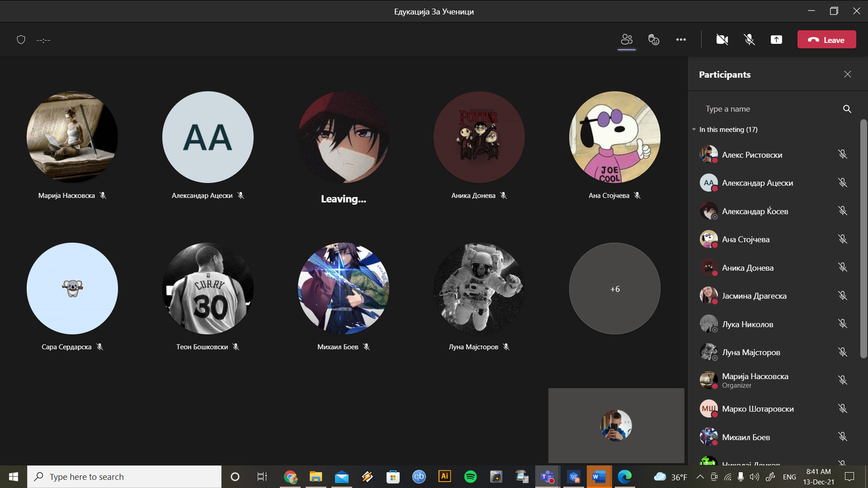Open the conversation chat icon
Viewport: 868px width, 488px height.
654,40
